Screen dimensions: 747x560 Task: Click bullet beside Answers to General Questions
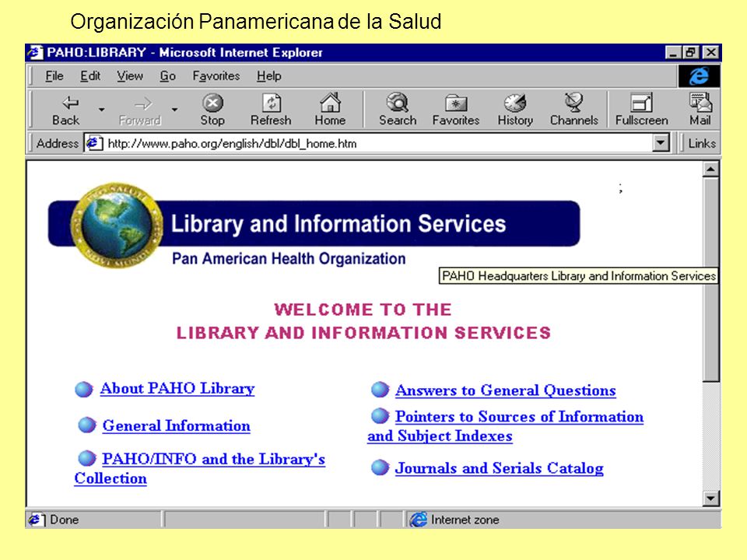click(x=380, y=389)
